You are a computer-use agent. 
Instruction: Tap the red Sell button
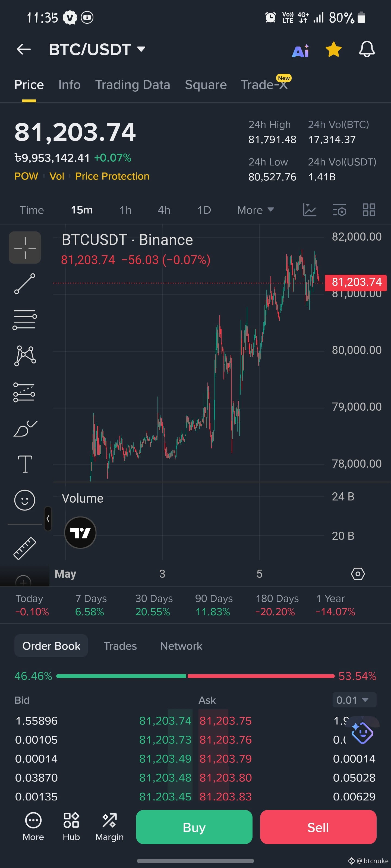[x=318, y=827]
